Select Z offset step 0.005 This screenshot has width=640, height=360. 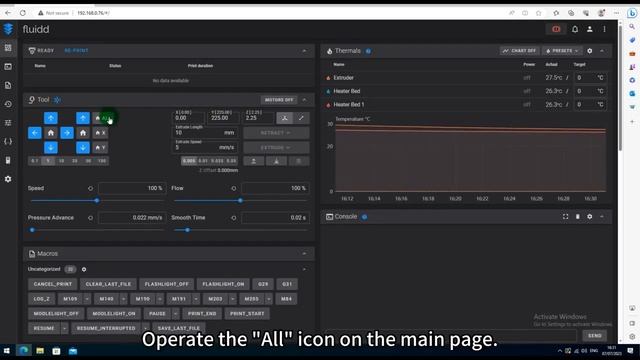pos(189,161)
